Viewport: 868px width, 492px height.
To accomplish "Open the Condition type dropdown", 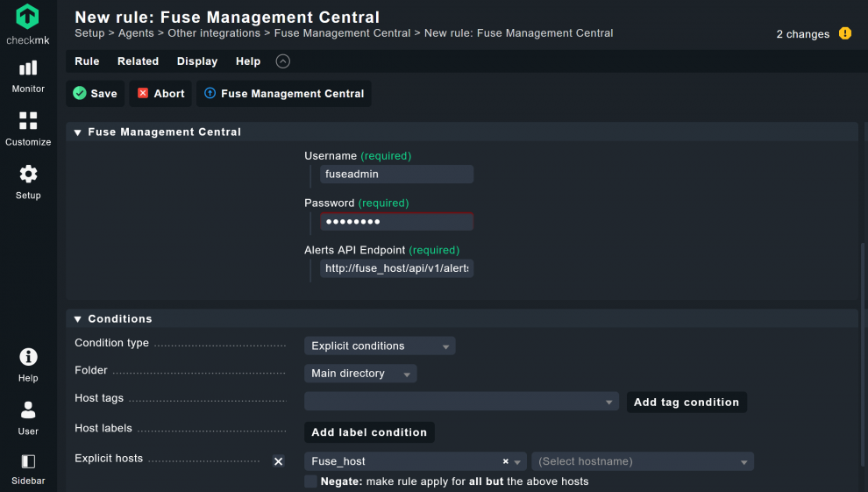I will [x=380, y=346].
